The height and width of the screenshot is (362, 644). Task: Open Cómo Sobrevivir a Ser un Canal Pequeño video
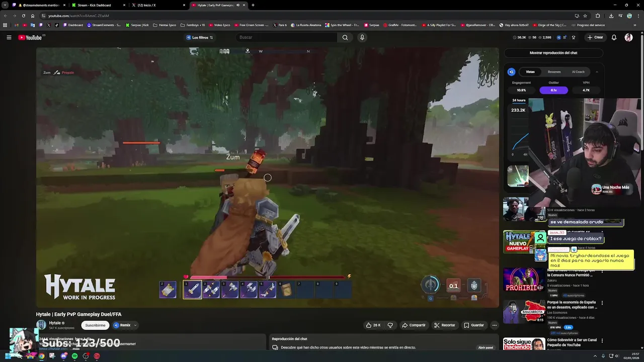point(572,342)
